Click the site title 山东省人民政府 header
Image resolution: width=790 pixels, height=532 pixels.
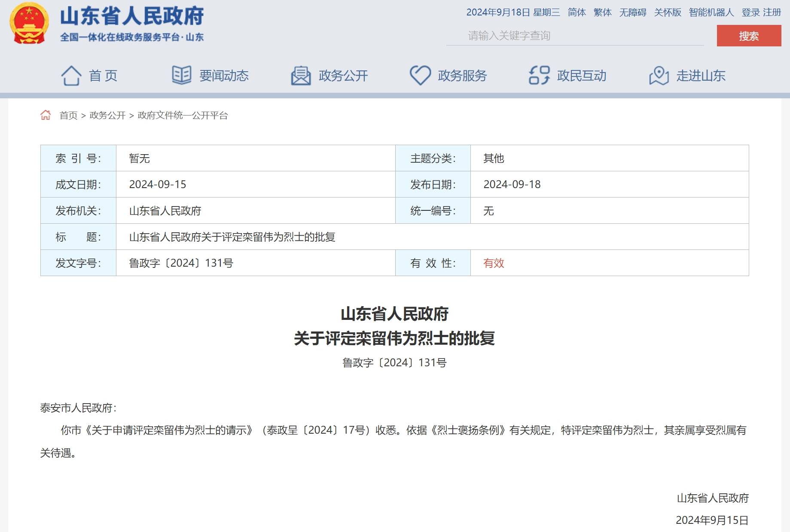(132, 16)
